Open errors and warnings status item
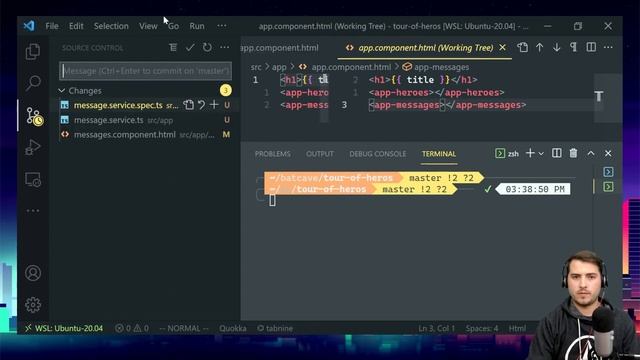The image size is (640, 360). (132, 328)
